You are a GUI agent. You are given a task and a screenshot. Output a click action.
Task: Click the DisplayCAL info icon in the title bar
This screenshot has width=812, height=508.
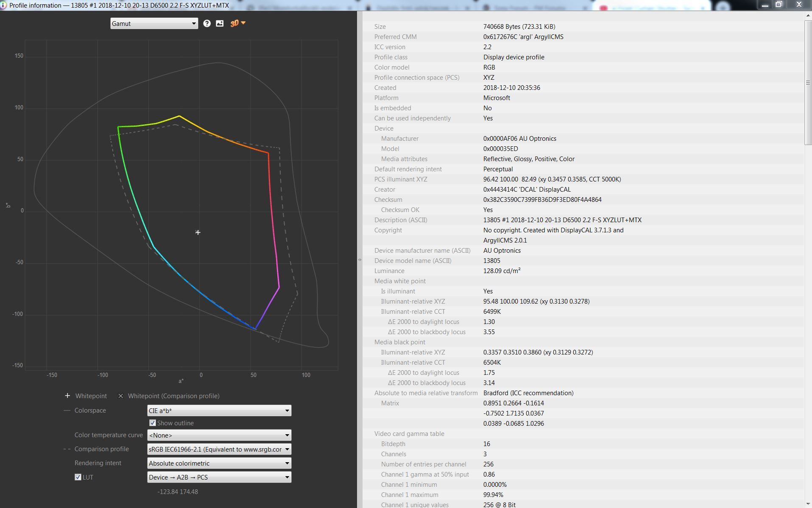click(x=3, y=5)
